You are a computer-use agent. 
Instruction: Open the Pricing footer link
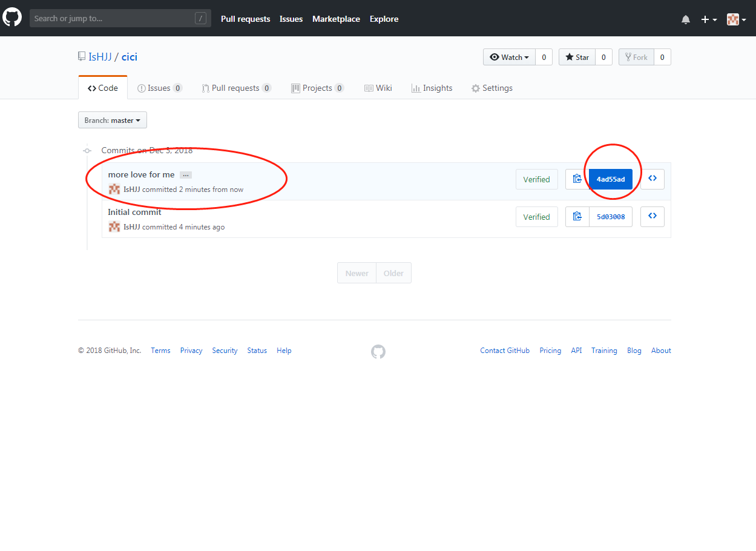pos(550,351)
